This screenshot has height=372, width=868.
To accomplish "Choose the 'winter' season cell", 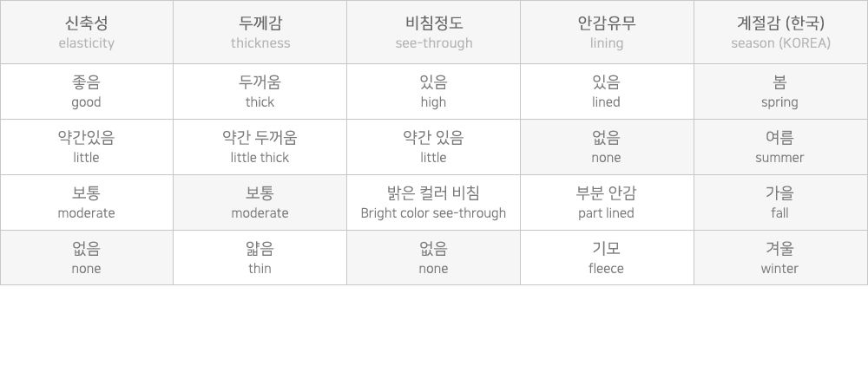I will (780, 258).
